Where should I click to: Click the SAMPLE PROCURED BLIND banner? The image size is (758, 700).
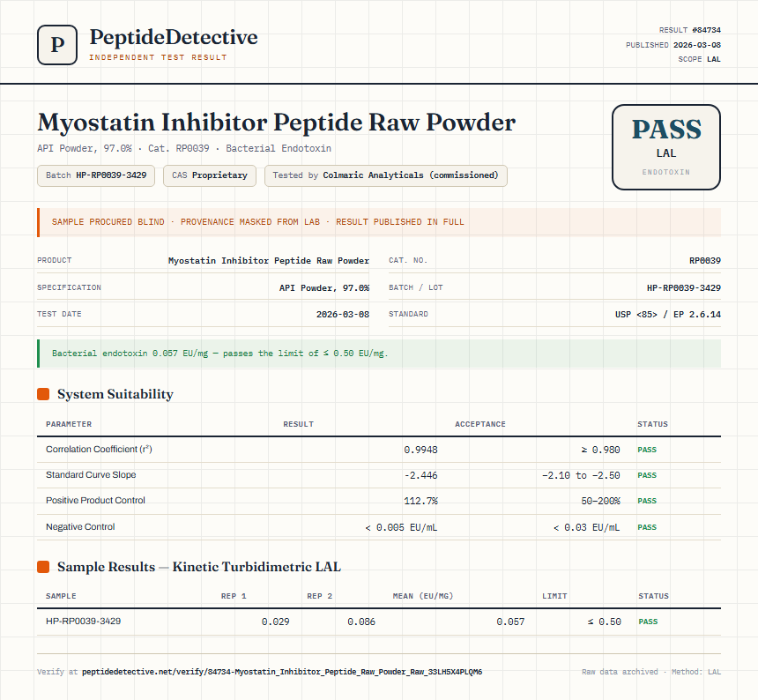coord(379,222)
